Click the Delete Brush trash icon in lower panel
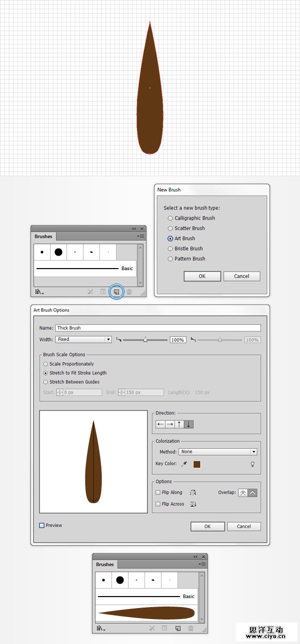Screen dimensions: 300x644 190,629
